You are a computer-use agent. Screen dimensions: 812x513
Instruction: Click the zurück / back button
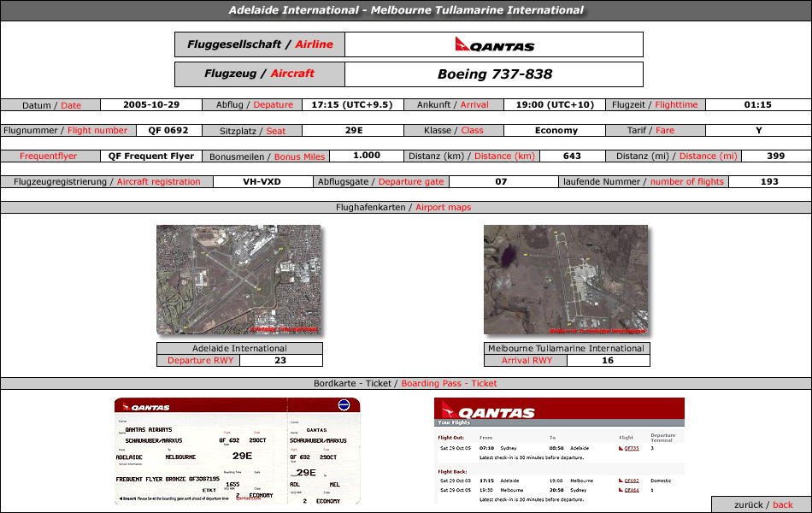(x=762, y=504)
